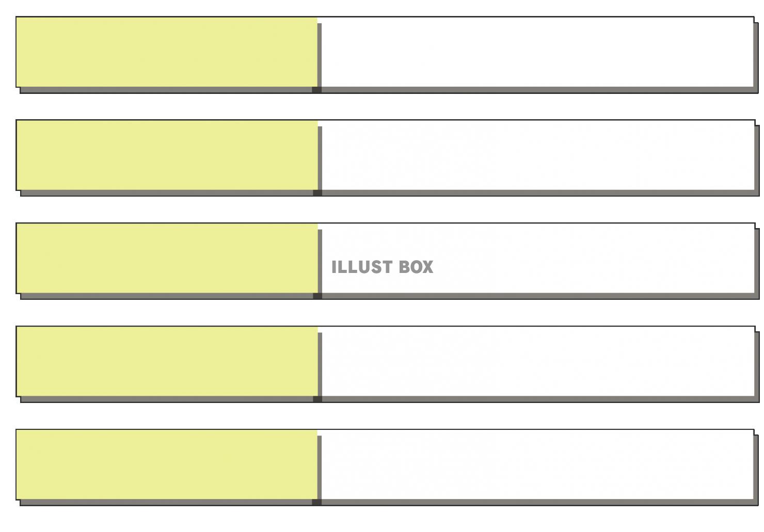Click the ILLUST BOX watermark text
This screenshot has height=532, width=764.
point(382,267)
